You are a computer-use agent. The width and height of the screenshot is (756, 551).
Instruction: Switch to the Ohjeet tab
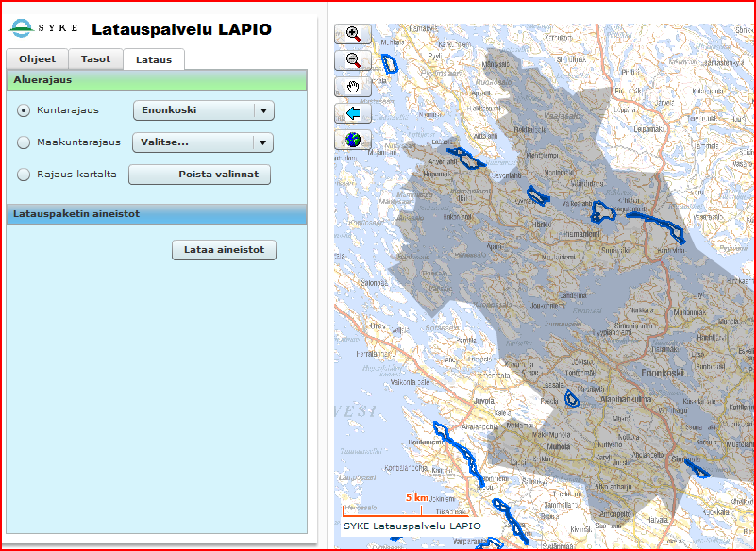tap(37, 59)
